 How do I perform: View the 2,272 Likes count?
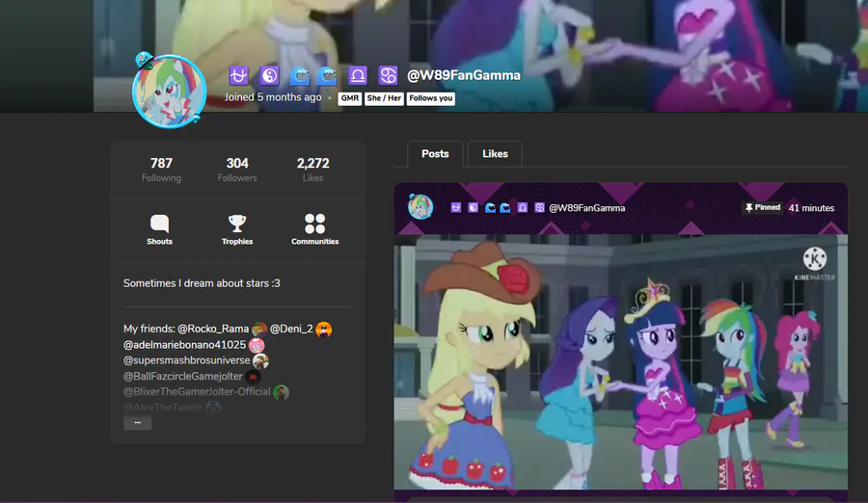click(312, 170)
